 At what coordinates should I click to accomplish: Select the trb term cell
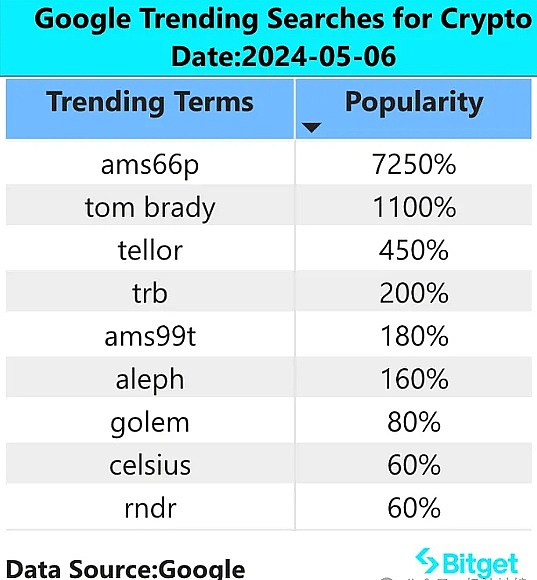pyautogui.click(x=150, y=293)
